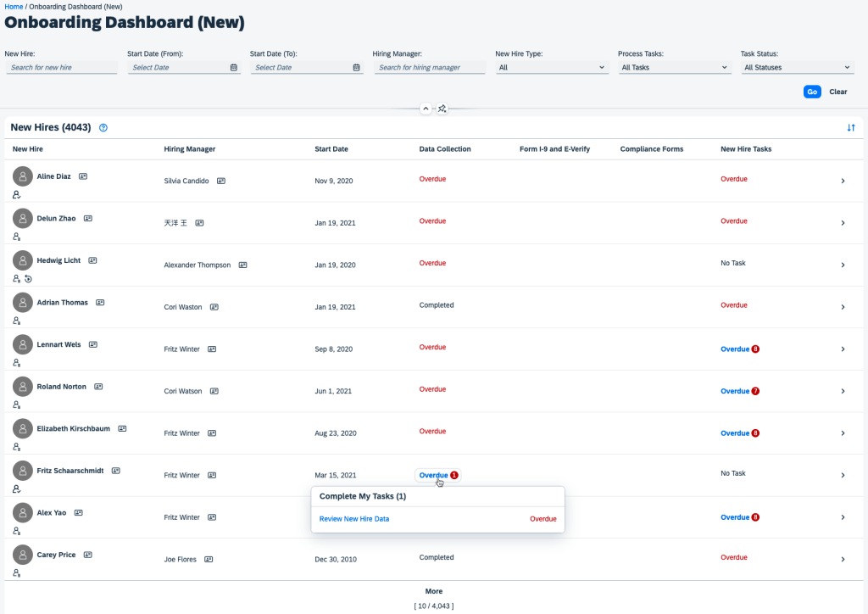Open Alexander Thompson's contact card icon

pos(242,265)
